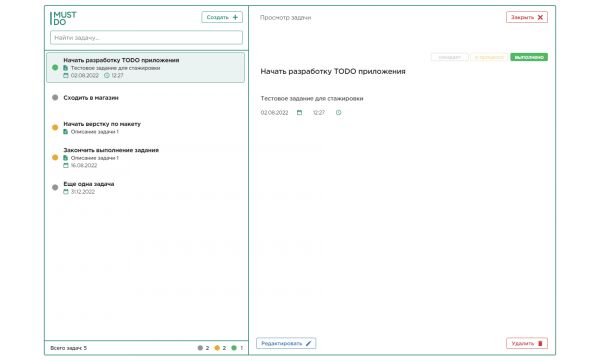Viewport: 600px width, 361px height.
Task: Click date 16.08.2022 in task list
Action: click(x=84, y=165)
